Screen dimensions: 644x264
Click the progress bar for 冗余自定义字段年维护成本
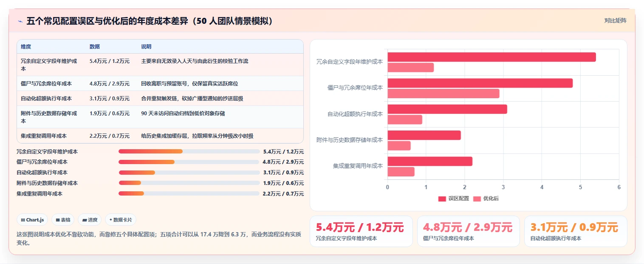189,151
